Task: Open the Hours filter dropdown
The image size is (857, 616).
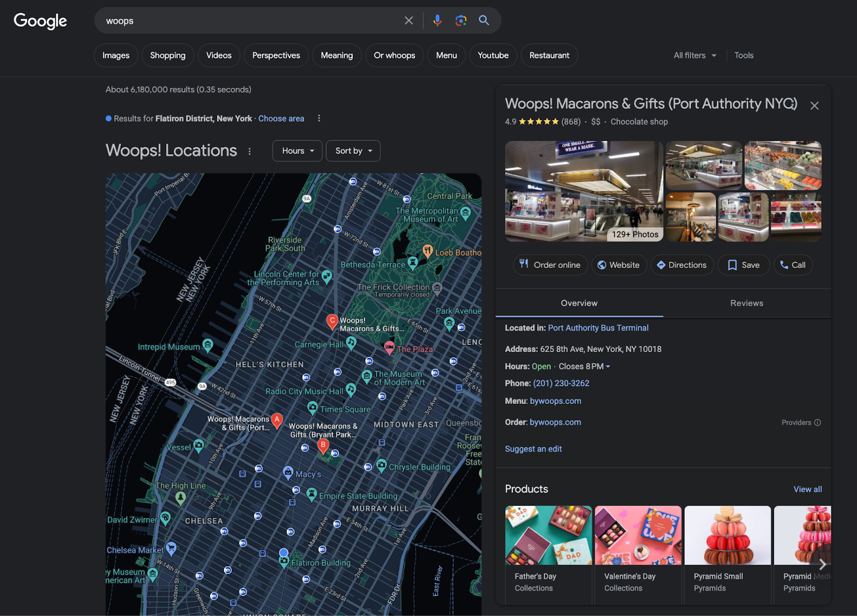Action: point(297,151)
